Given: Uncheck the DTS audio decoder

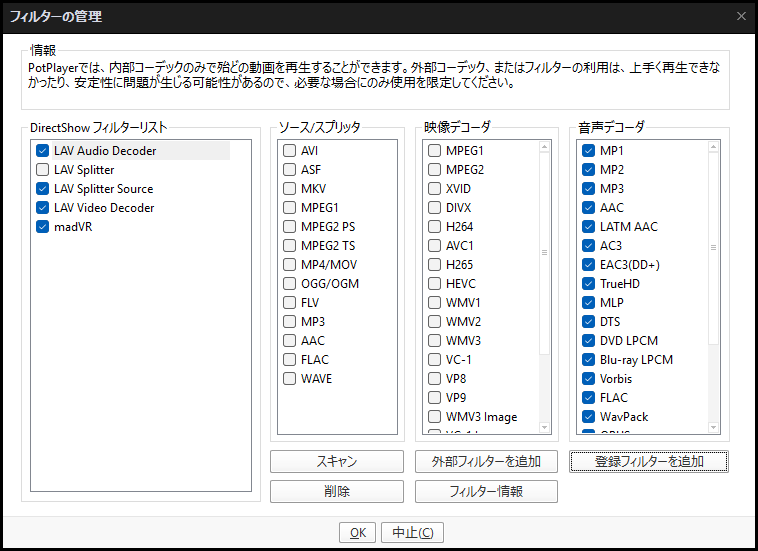Looking at the screenshot, I should click(x=588, y=322).
